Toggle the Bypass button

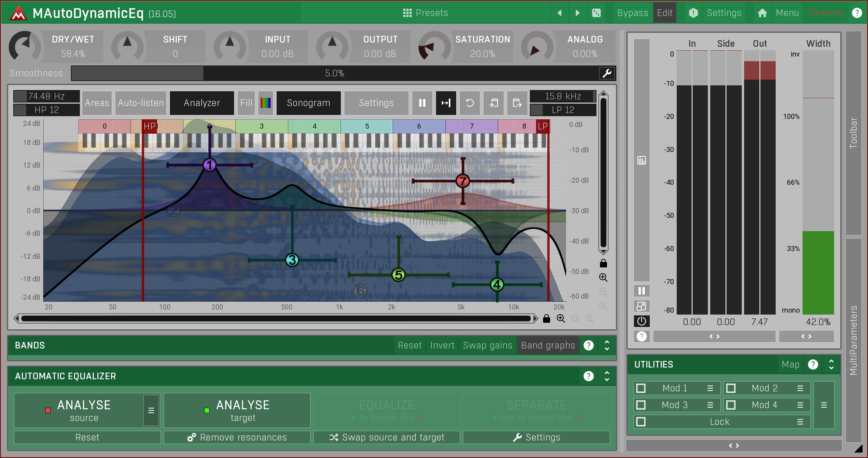(633, 13)
